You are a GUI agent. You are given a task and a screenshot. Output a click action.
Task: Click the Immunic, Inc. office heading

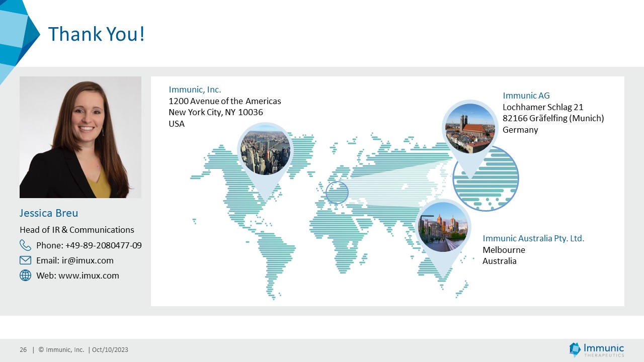tap(195, 89)
